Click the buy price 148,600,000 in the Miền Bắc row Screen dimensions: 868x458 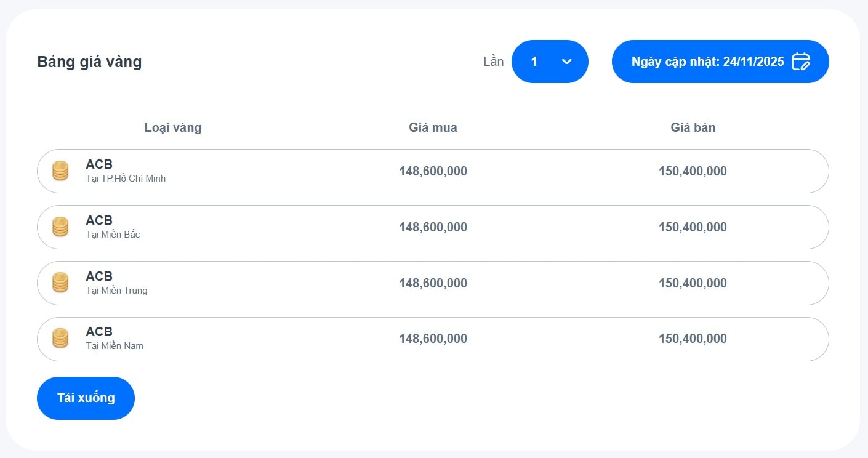coord(433,227)
